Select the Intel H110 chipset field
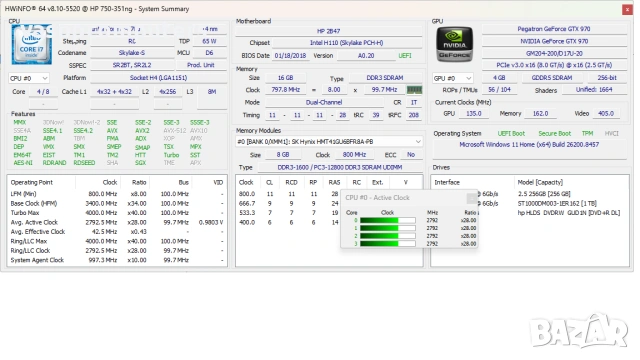 [x=347, y=43]
